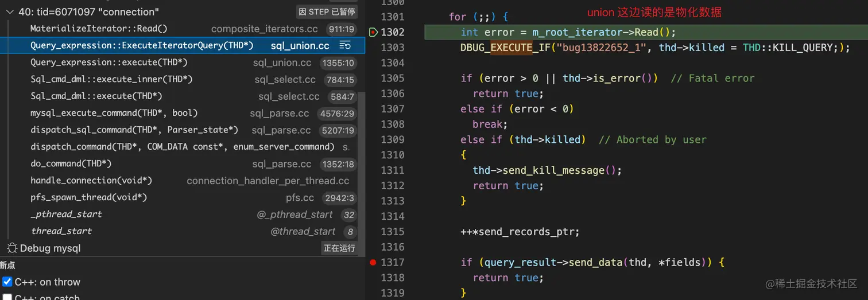868x300 pixels.
Task: Toggle the C++: on catch breakpoint checkbox
Action: pos(7,298)
